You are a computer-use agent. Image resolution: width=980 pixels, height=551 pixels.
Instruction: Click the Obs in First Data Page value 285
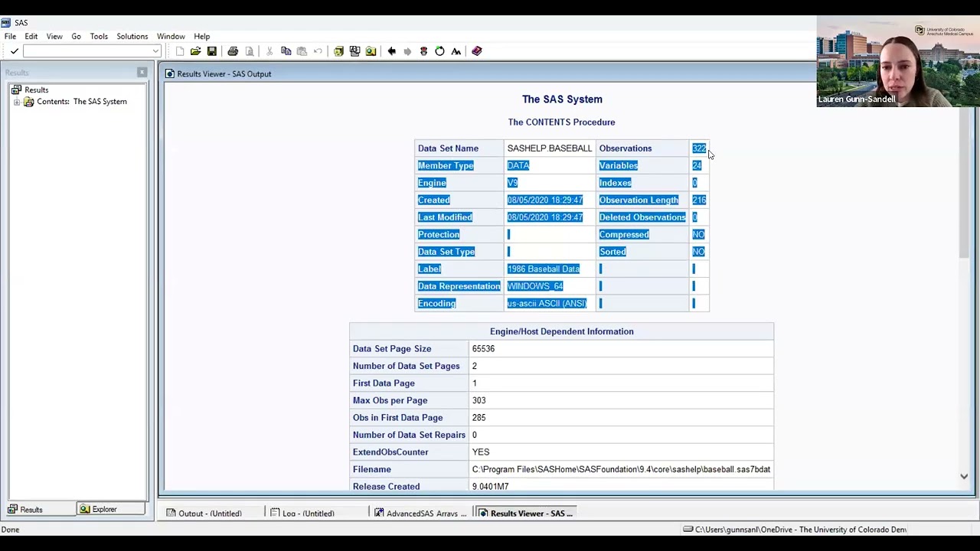[479, 418]
